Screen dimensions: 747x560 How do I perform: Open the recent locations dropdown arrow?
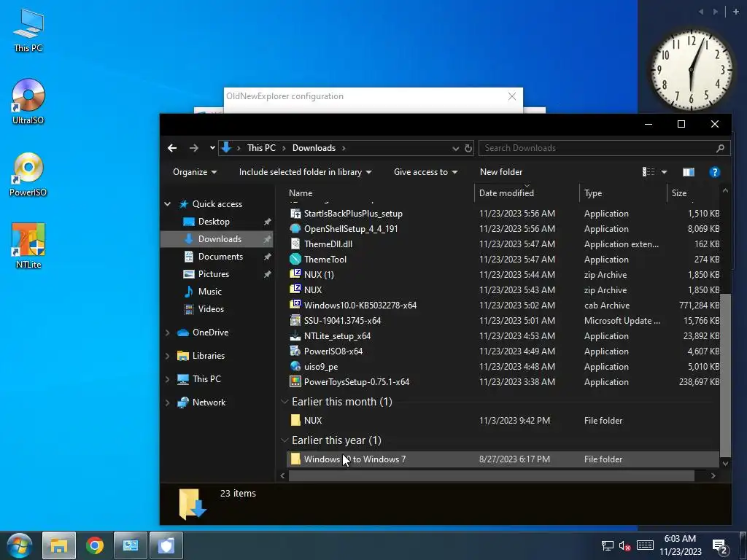point(212,148)
